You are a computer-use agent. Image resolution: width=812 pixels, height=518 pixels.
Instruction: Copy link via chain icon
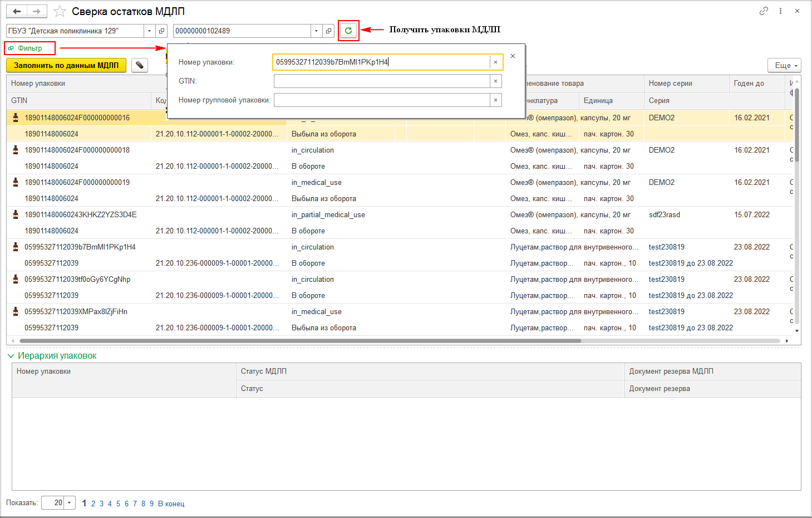(764, 11)
